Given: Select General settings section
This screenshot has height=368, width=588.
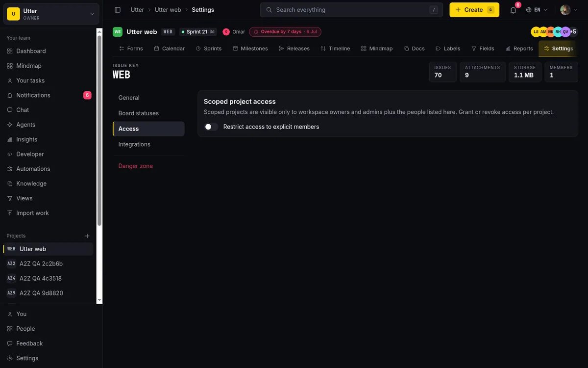Looking at the screenshot, I should click(x=148, y=98).
